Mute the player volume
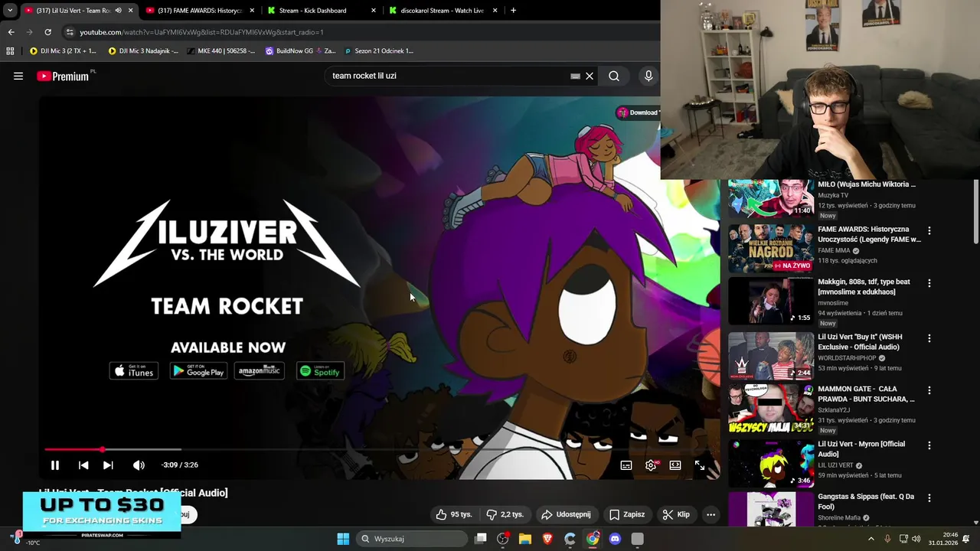Image resolution: width=980 pixels, height=551 pixels. pyautogui.click(x=139, y=465)
